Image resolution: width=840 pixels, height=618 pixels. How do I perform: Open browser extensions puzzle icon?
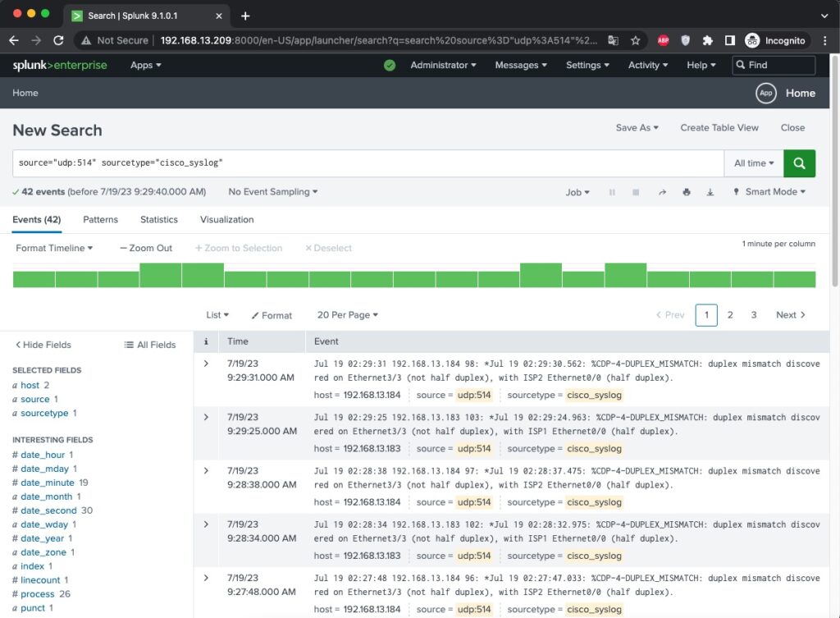click(707, 41)
